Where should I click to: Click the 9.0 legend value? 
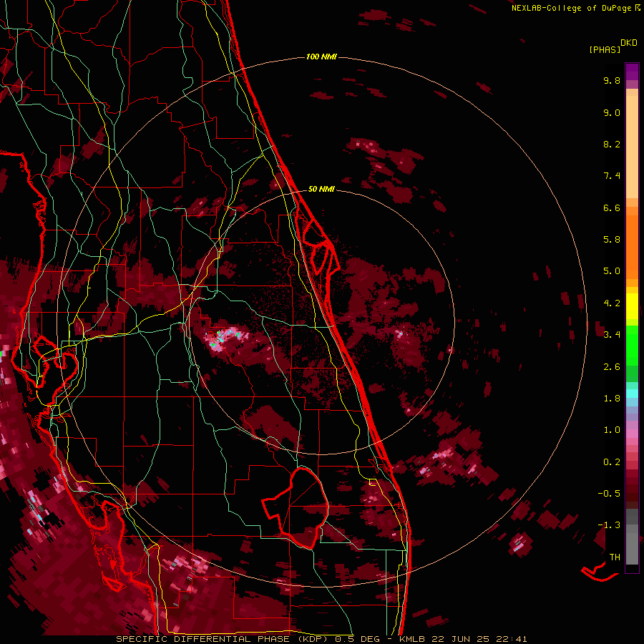(612, 112)
